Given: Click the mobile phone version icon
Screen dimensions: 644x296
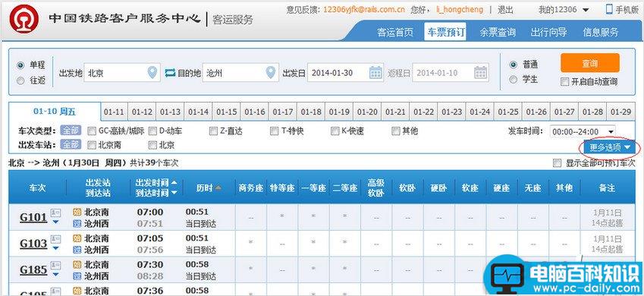Looking at the screenshot, I should coord(610,9).
